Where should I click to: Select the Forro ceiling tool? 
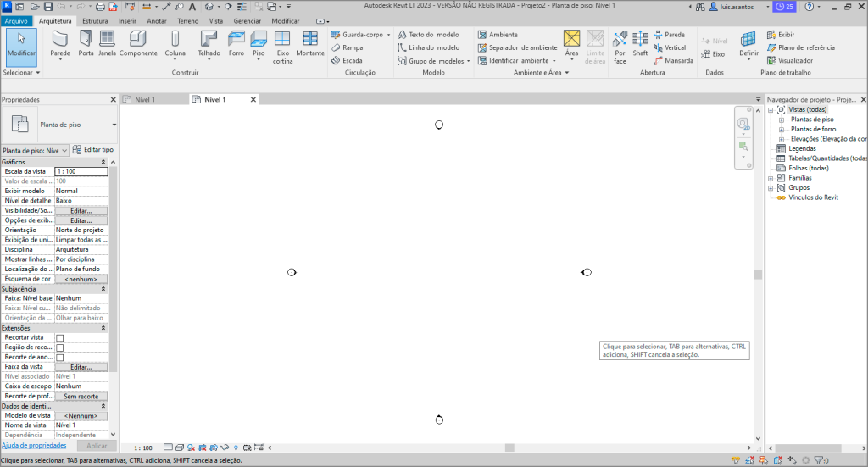click(236, 44)
